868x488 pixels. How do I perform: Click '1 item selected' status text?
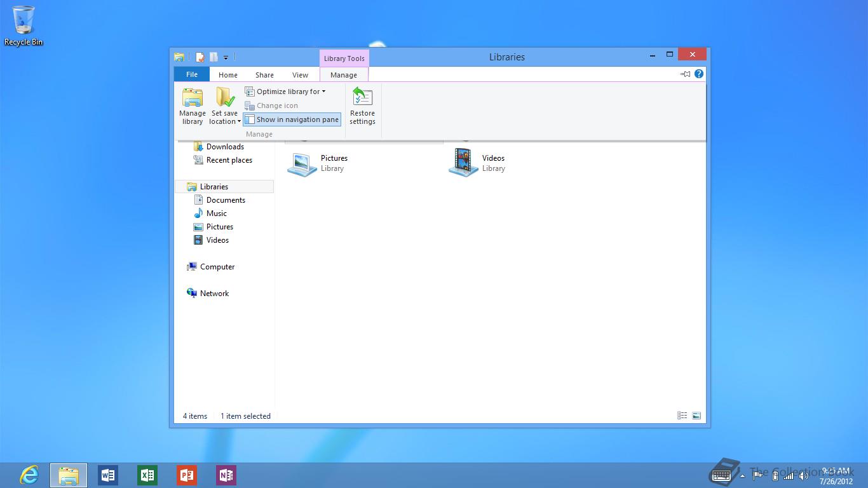[245, 416]
